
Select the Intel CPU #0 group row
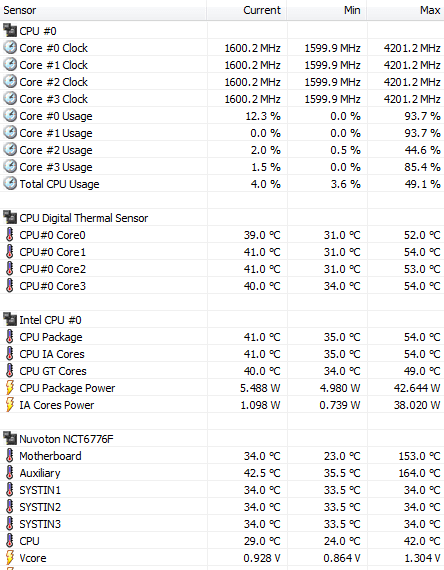[222, 320]
